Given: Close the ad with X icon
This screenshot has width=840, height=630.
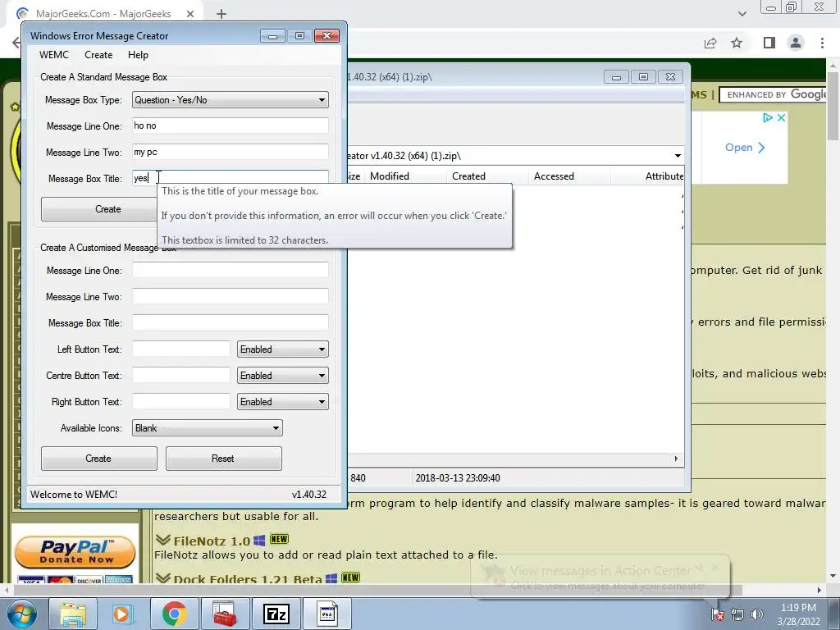Looking at the screenshot, I should (x=781, y=118).
